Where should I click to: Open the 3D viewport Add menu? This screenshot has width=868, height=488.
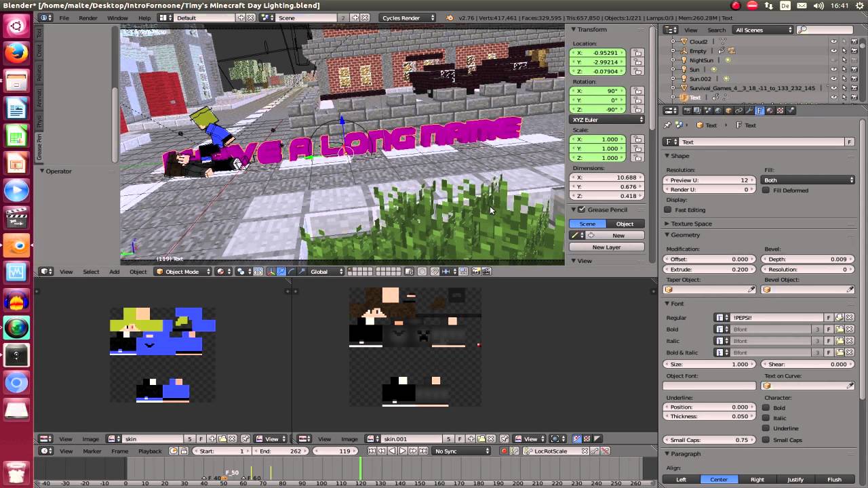coord(115,271)
